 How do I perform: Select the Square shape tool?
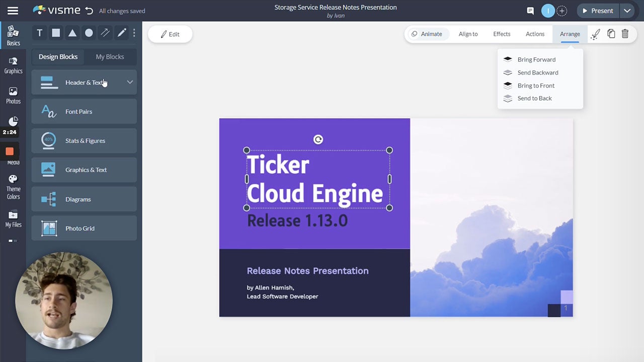coord(56,33)
